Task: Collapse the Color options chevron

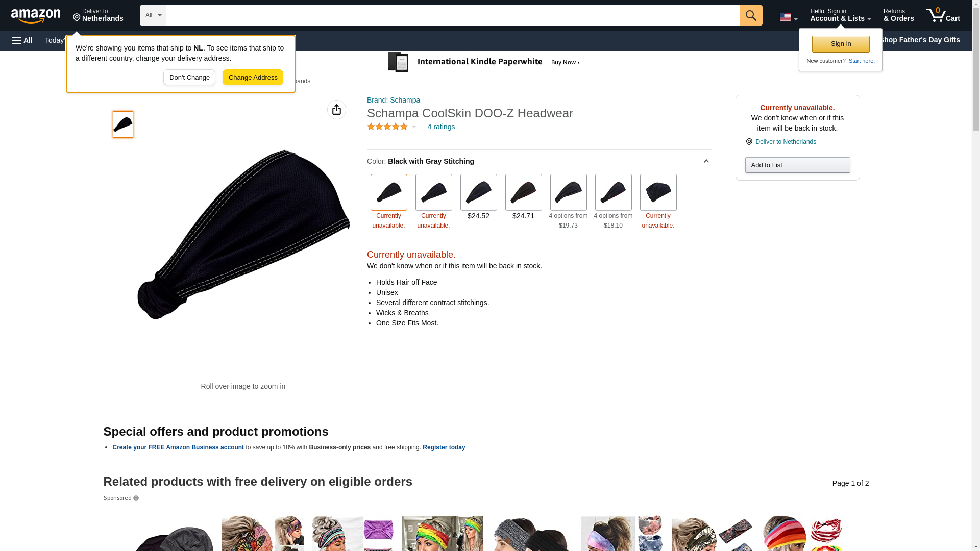Action: point(706,161)
